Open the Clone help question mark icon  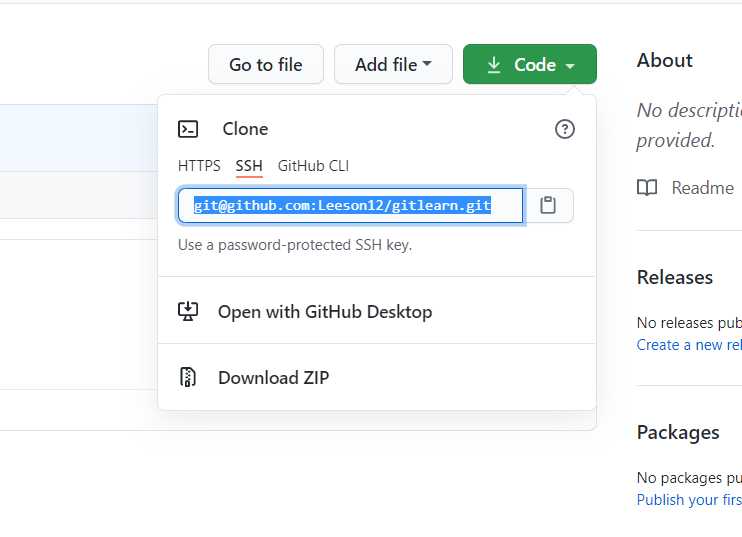(565, 129)
